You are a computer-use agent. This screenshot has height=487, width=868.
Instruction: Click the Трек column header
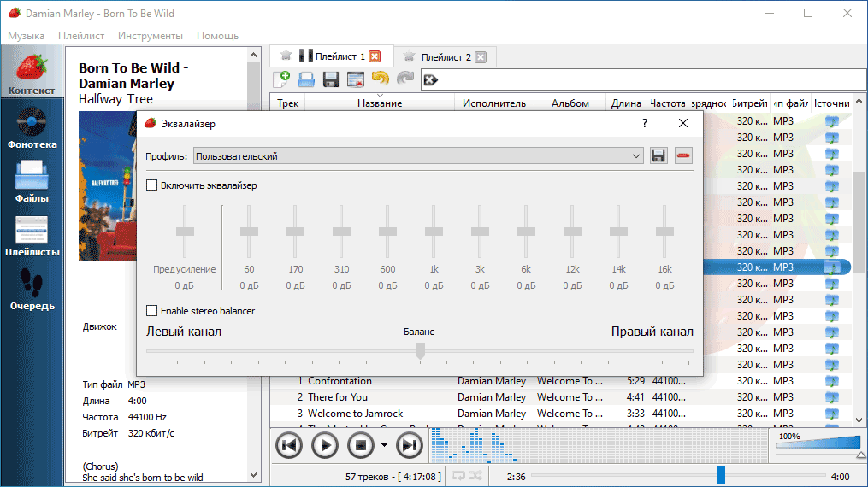(x=288, y=103)
